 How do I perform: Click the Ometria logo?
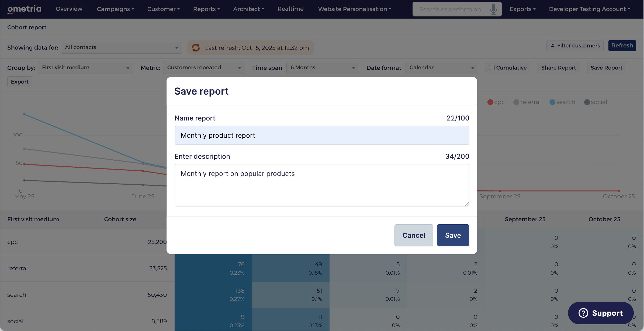click(x=25, y=9)
